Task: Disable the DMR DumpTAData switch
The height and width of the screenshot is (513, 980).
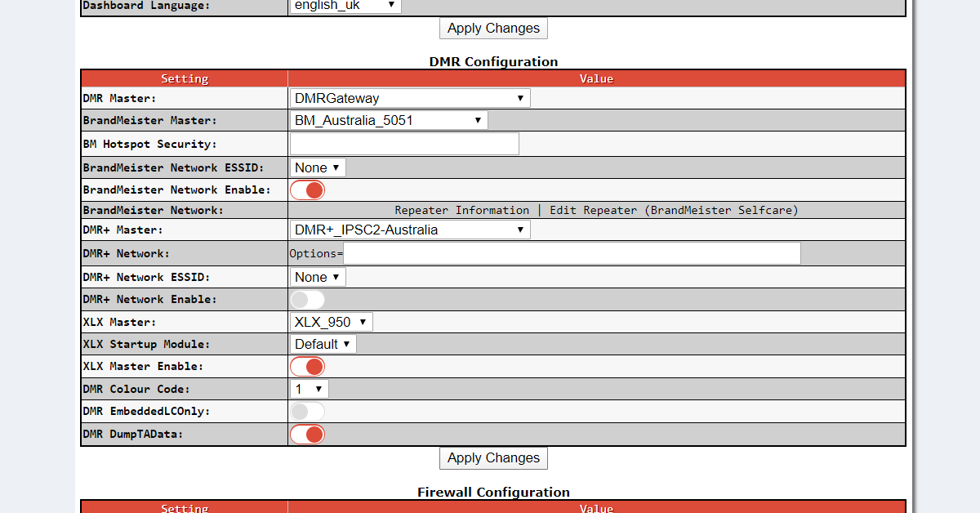Action: tap(307, 434)
